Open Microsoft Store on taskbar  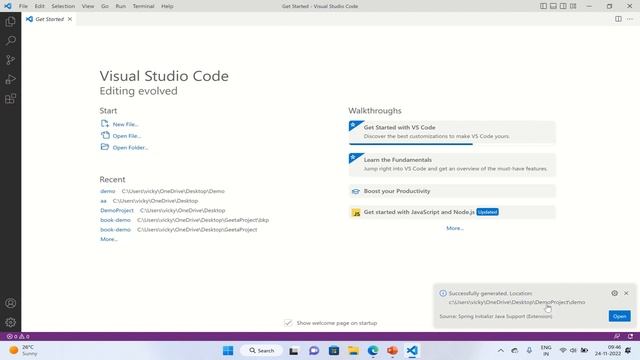[x=333, y=351]
